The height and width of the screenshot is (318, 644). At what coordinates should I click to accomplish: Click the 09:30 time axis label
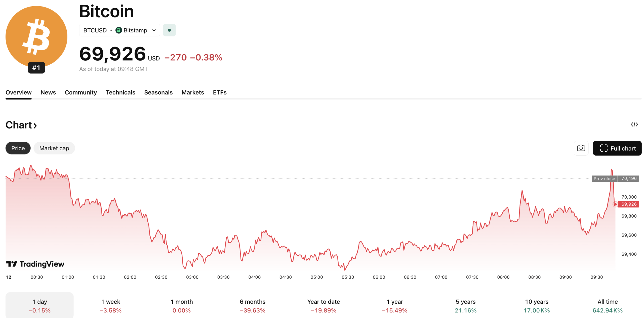[x=597, y=277]
